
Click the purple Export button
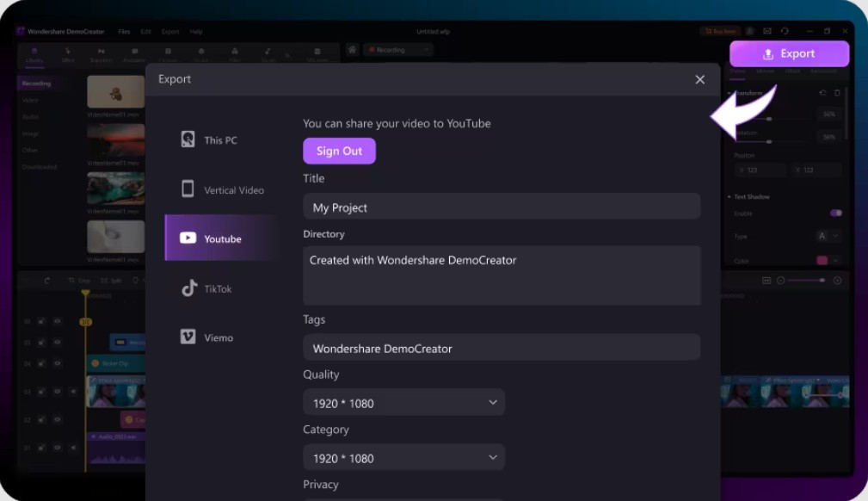point(789,53)
